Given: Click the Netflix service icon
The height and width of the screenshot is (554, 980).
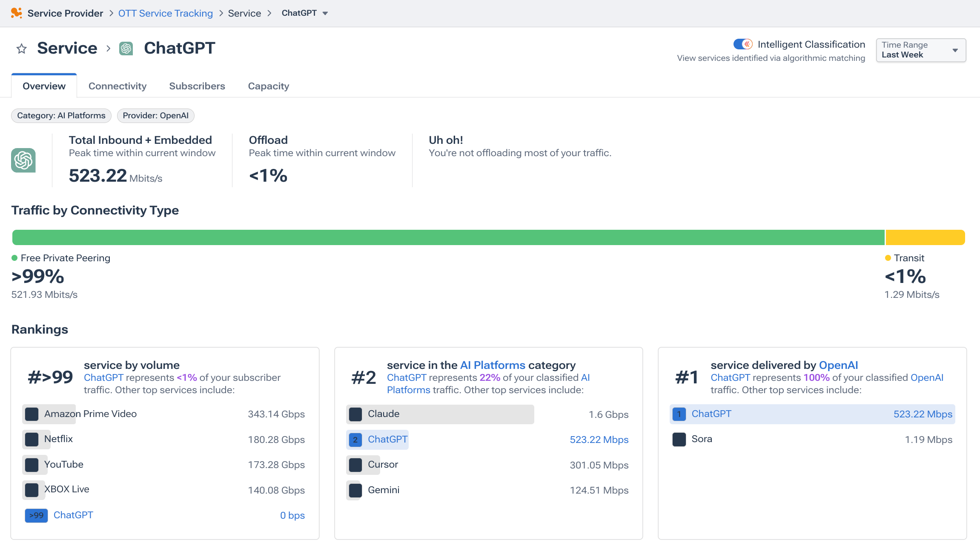Looking at the screenshot, I should point(32,439).
